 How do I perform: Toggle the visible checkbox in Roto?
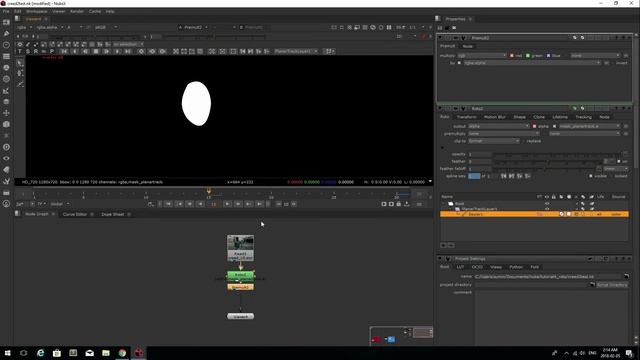pyautogui.click(x=590, y=176)
